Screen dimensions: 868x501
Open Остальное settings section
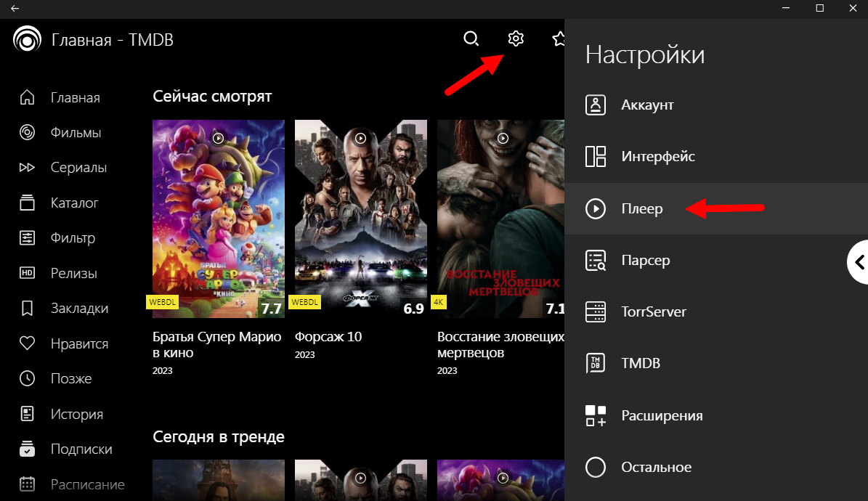point(716,467)
